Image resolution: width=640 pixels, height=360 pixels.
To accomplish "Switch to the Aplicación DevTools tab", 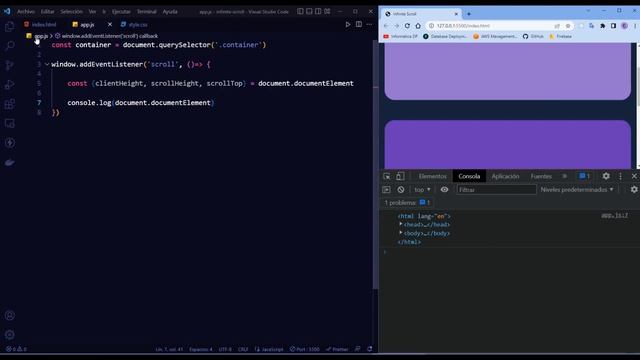I will [505, 176].
